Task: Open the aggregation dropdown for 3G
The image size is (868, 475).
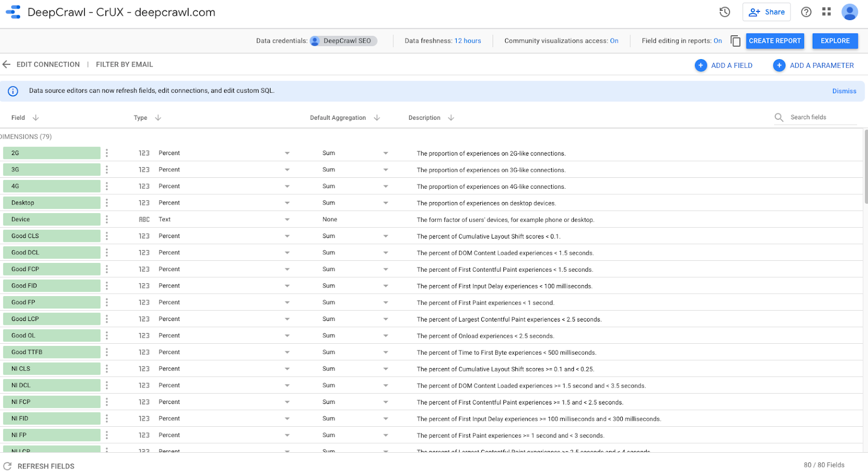Action: tap(386, 170)
